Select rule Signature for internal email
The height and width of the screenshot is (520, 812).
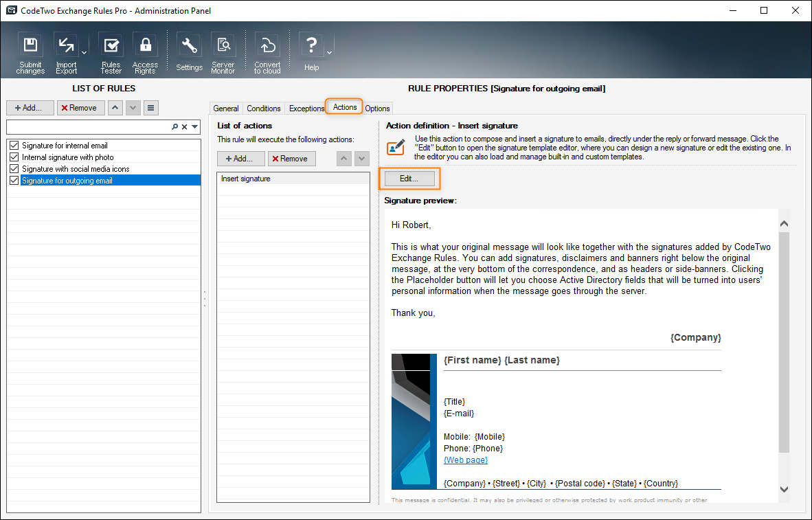pyautogui.click(x=65, y=146)
